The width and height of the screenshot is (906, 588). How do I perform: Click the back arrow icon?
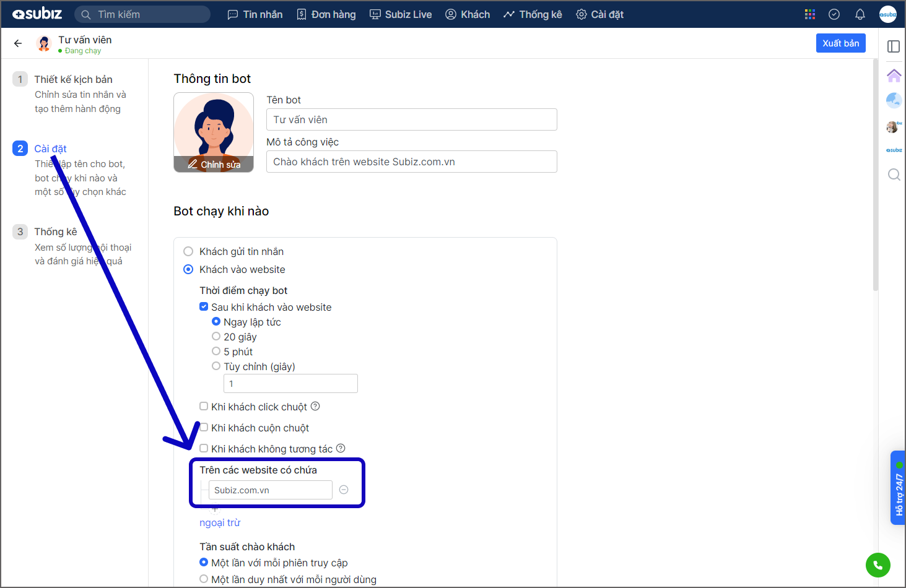18,43
